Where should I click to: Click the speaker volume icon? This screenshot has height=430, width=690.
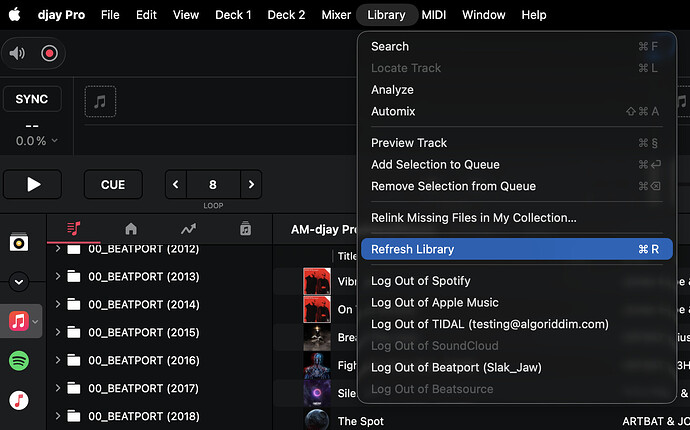[x=17, y=53]
